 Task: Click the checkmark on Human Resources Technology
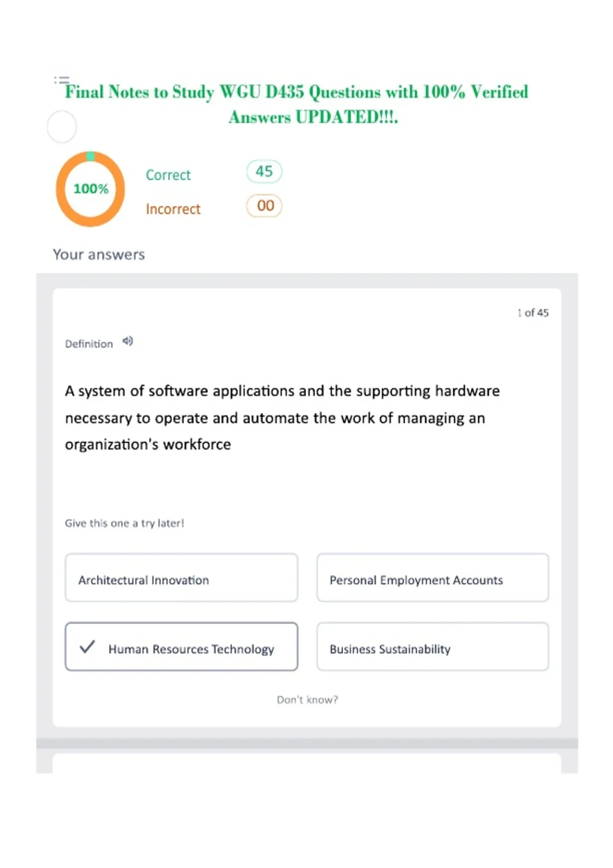point(87,647)
